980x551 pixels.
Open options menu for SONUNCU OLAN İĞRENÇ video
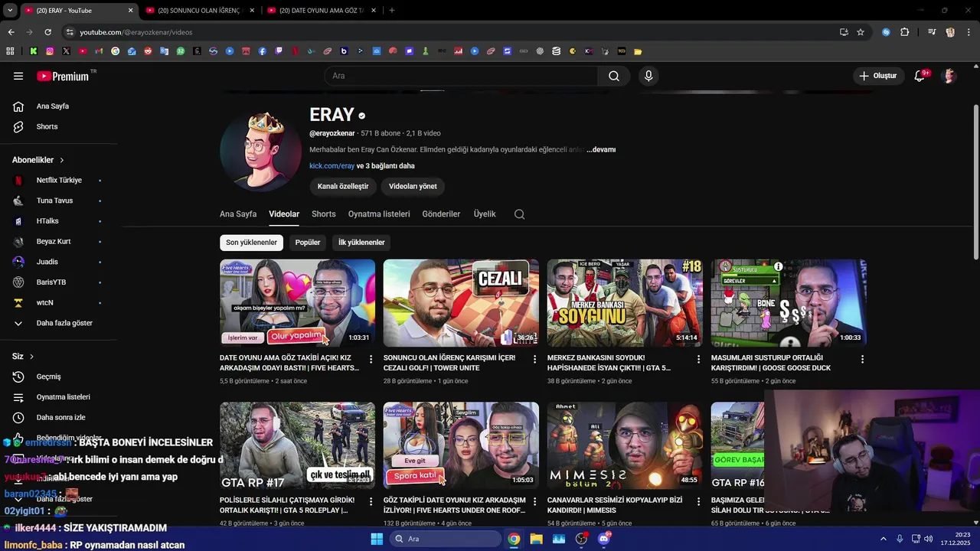coord(535,359)
